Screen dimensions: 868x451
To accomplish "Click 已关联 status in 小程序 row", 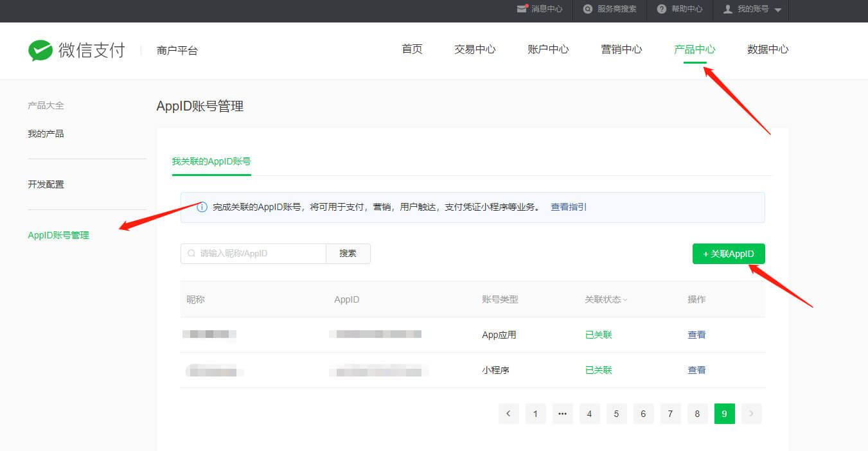I will 598,370.
